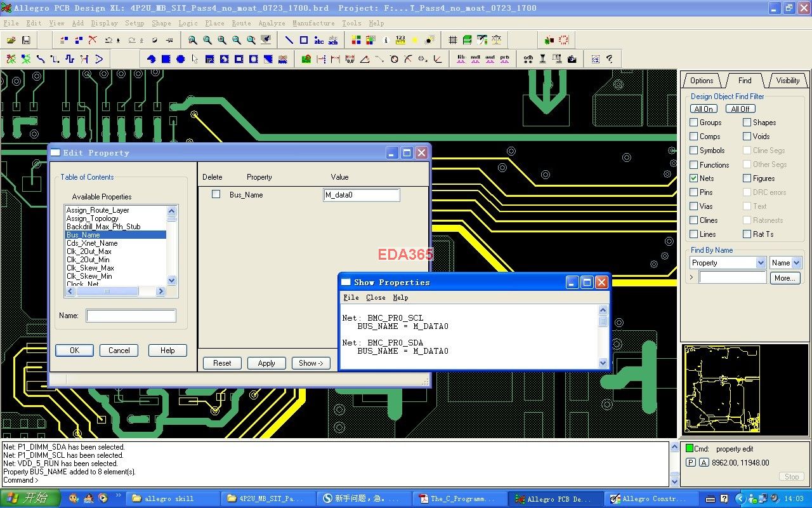
Task: Switch to the Visibility tab
Action: click(x=787, y=81)
